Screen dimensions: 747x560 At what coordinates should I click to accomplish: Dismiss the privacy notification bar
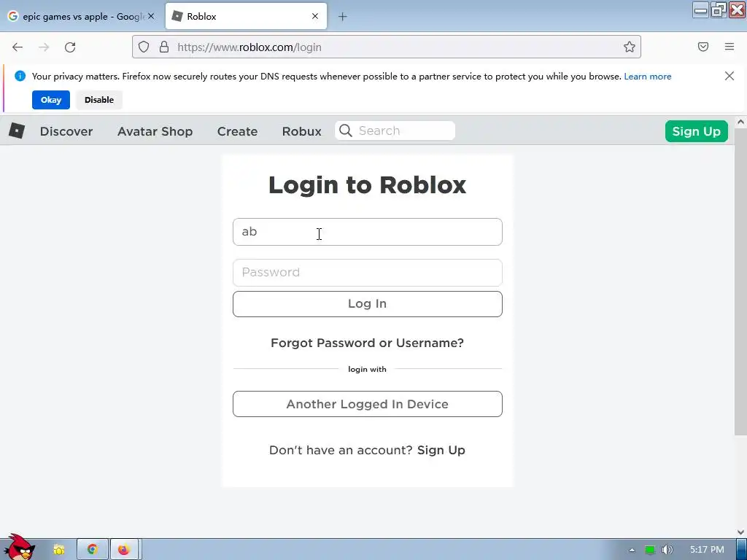(x=729, y=76)
